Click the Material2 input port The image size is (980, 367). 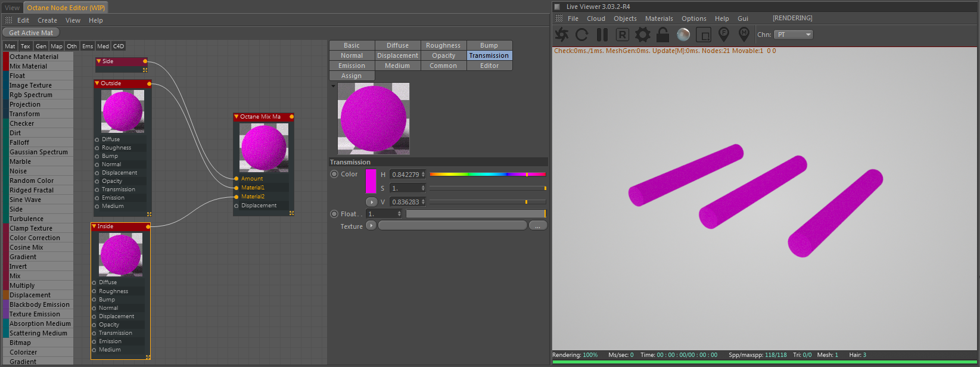(x=237, y=197)
